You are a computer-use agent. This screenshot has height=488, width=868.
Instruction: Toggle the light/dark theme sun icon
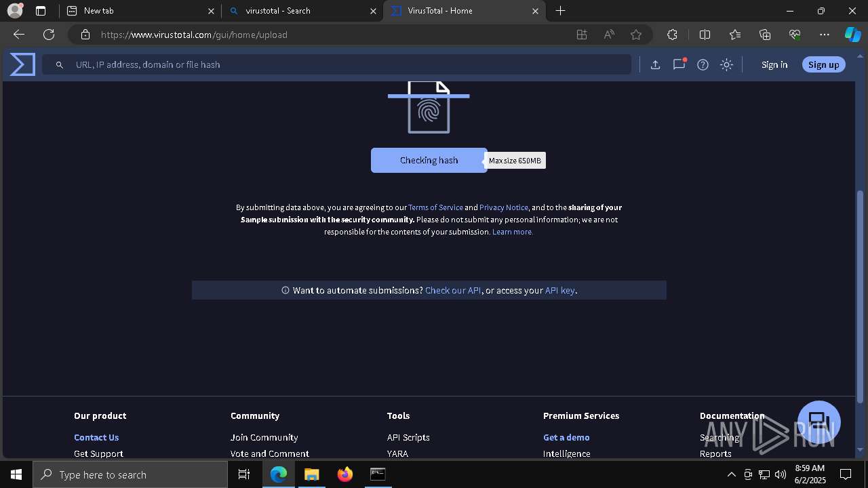coord(726,64)
